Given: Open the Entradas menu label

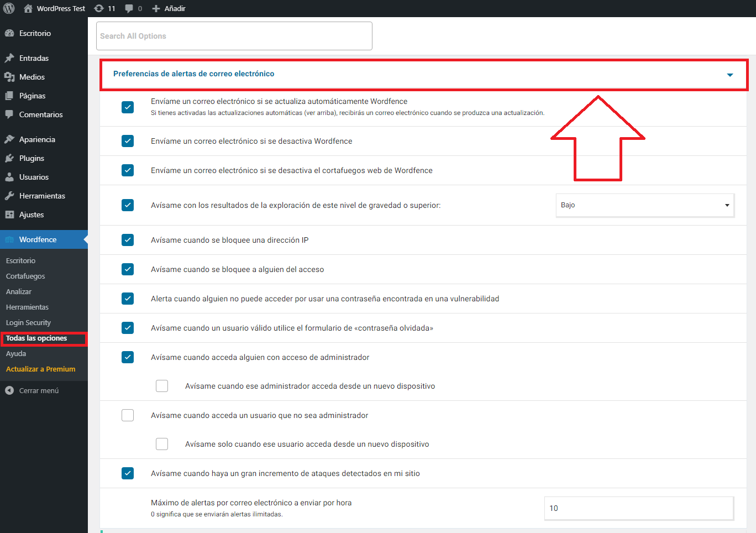Looking at the screenshot, I should pyautogui.click(x=34, y=58).
